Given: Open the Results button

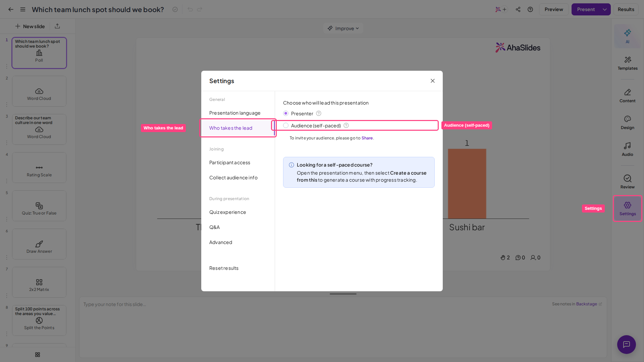Looking at the screenshot, I should point(626,9).
